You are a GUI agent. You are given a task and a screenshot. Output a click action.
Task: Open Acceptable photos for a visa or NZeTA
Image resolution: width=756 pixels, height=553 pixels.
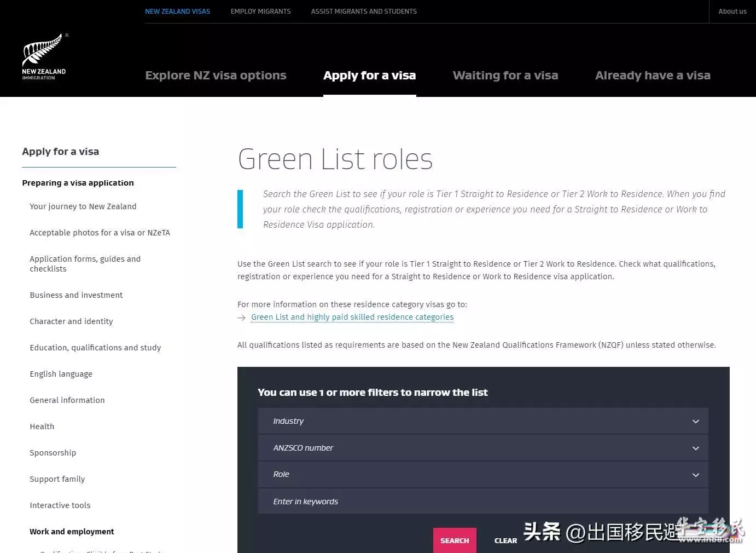(100, 233)
